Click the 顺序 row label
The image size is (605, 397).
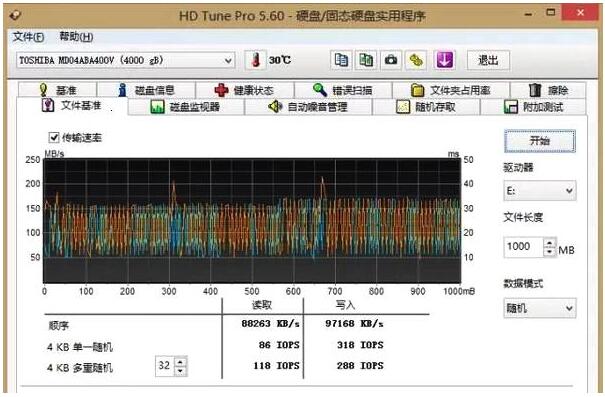pyautogui.click(x=58, y=326)
